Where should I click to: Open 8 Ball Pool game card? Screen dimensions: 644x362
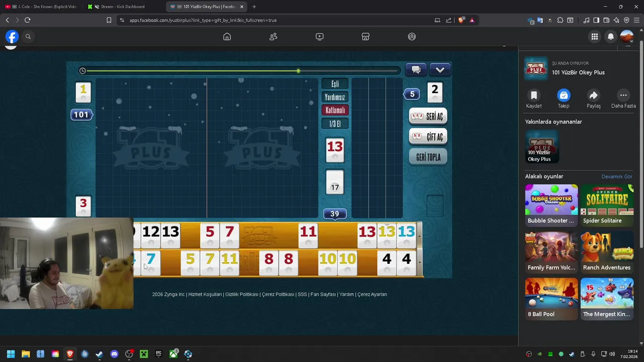coord(551,299)
